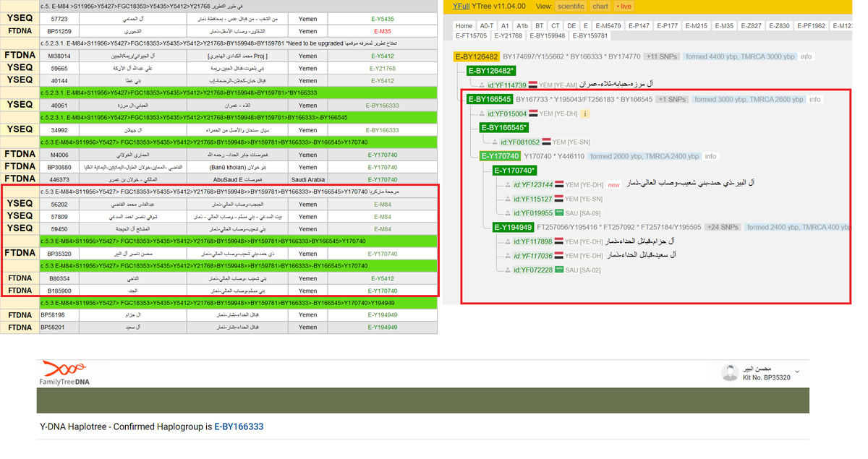Open sample id:YF117898
The width and height of the screenshot is (868, 459).
tap(534, 241)
